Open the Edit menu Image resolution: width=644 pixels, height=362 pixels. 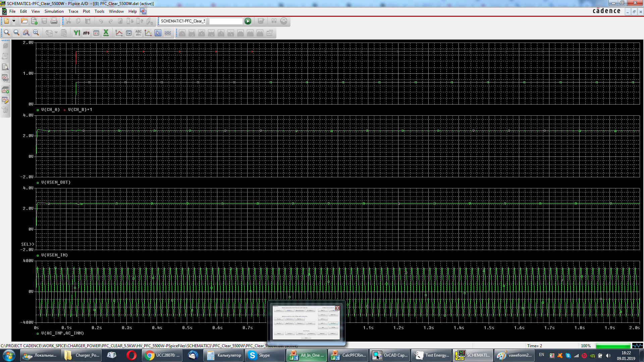pos(23,11)
